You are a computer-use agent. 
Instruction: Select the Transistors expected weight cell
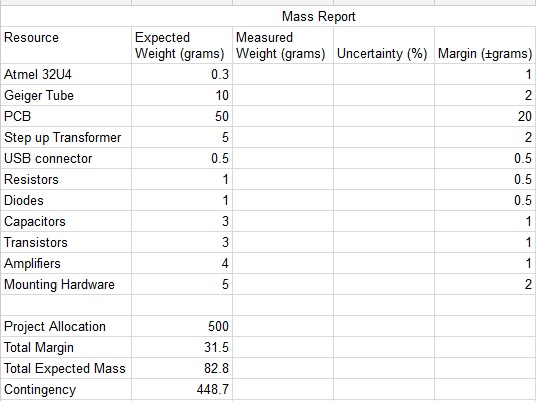[x=182, y=242]
